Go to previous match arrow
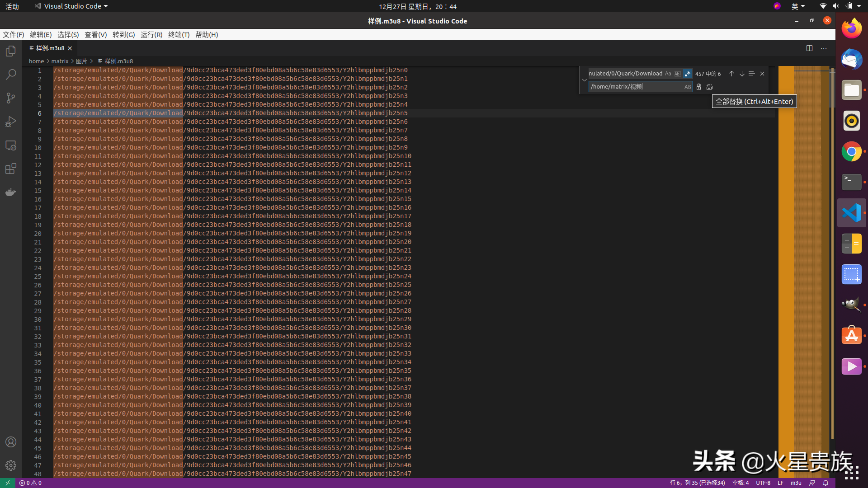868x488 pixels. point(731,74)
